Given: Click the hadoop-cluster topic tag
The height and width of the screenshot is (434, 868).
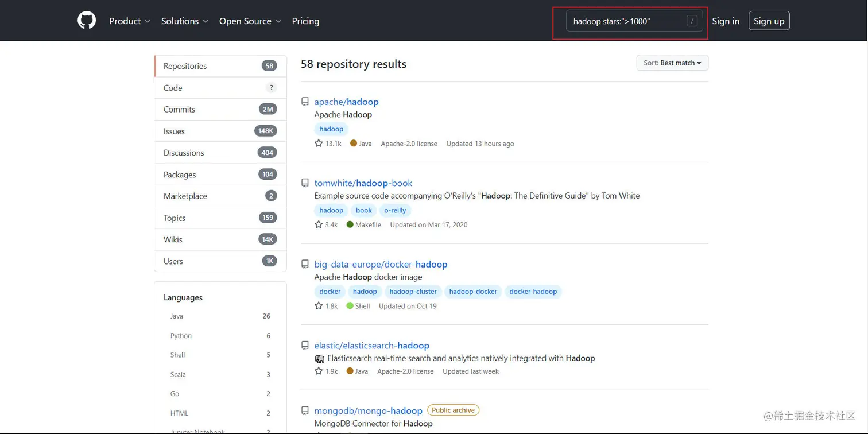Looking at the screenshot, I should (413, 292).
